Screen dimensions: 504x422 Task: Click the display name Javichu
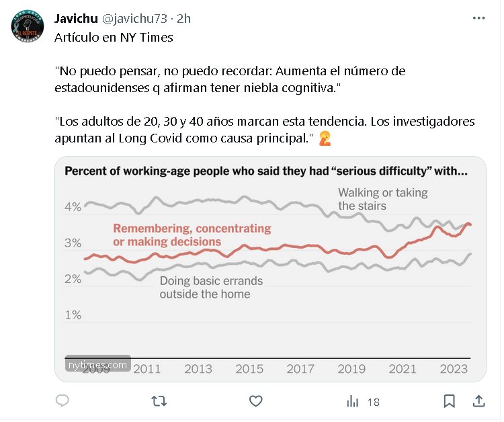click(76, 19)
